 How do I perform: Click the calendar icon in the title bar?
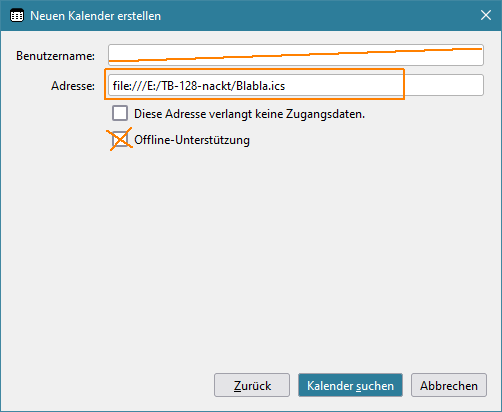coord(17,16)
